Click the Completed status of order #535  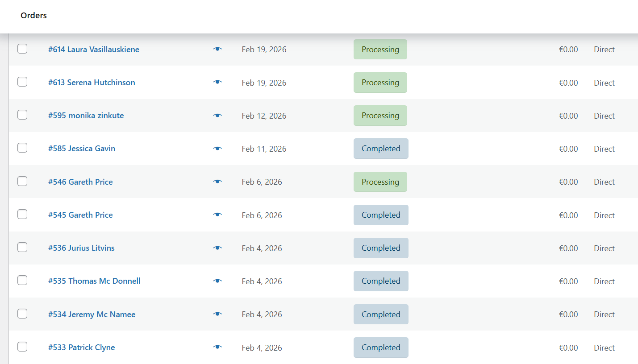click(381, 281)
